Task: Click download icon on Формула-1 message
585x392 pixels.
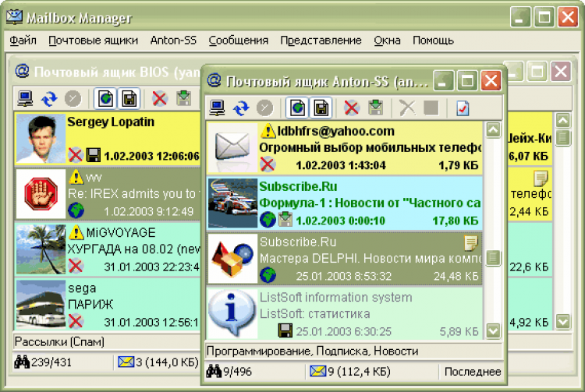Action: 285,219
